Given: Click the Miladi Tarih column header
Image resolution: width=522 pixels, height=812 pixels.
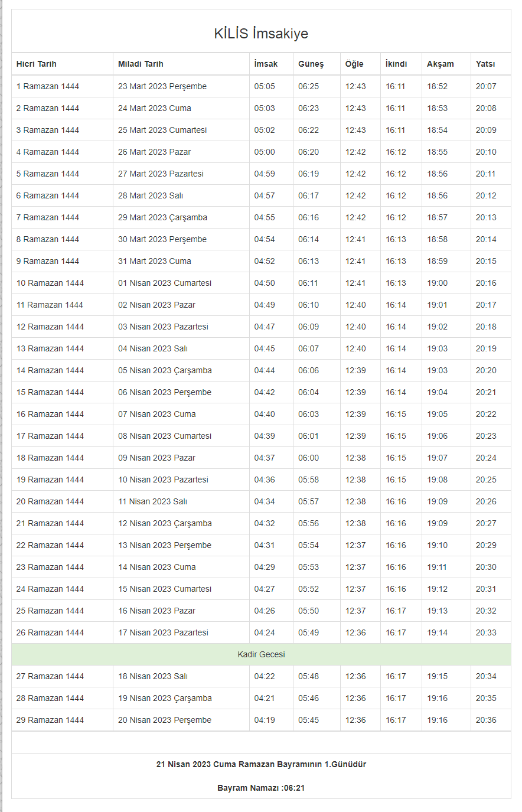Looking at the screenshot, I should tap(141, 64).
